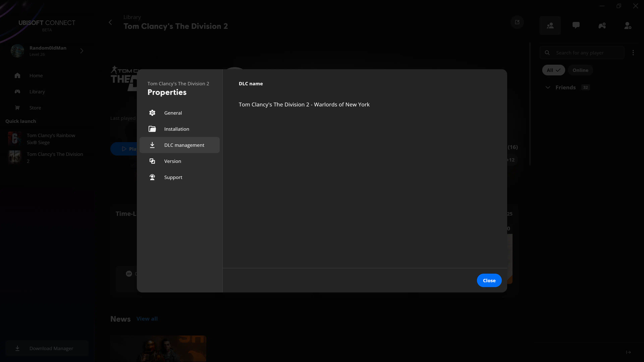Launch The Division 2 from Quick launch
The image size is (644, 362).
tap(47, 158)
